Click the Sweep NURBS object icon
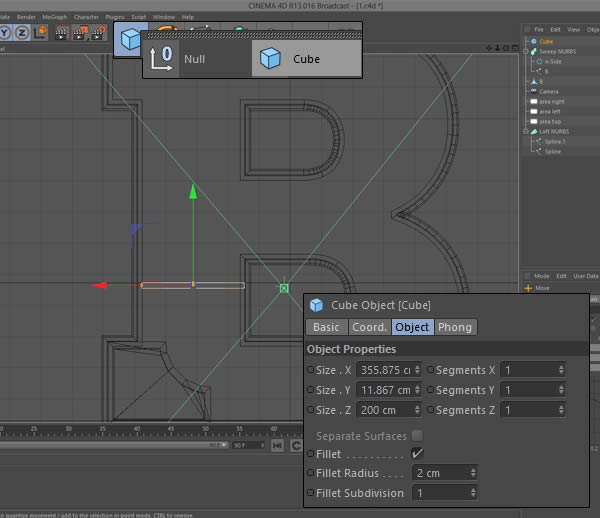600x518 pixels. click(534, 51)
